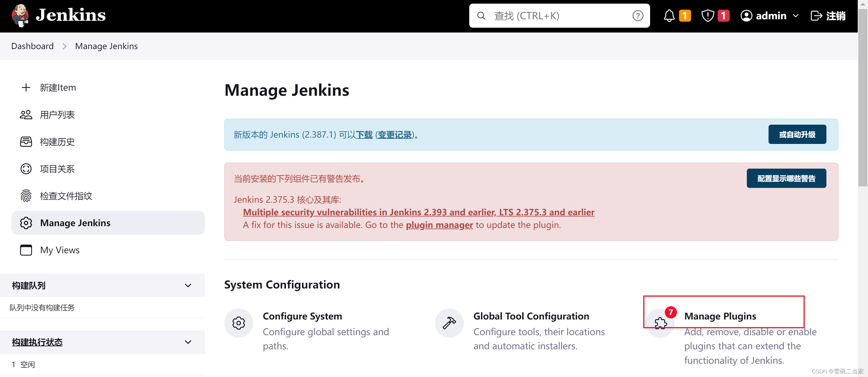868x377 pixels.
Task: Click the 下载 download link
Action: tap(364, 135)
